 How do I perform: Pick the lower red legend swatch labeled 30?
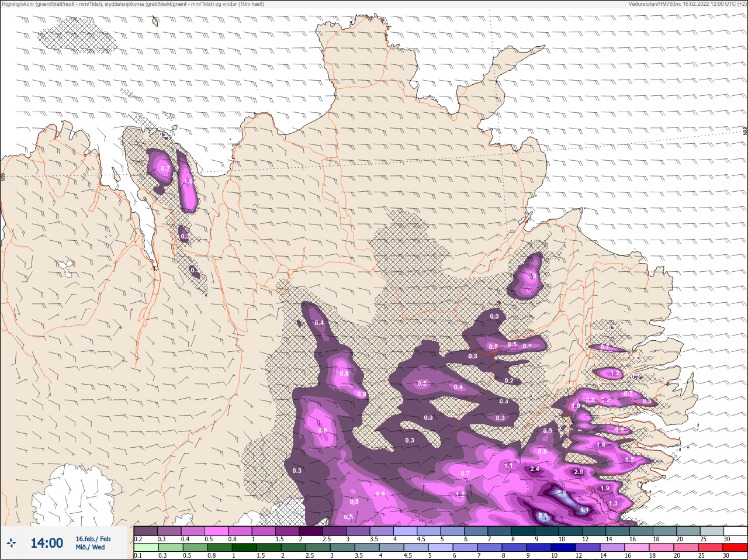tap(735, 548)
